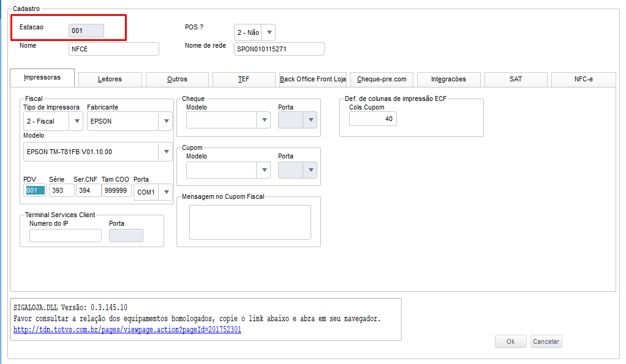This screenshot has height=364, width=626.
Task: Select the TEF tab
Action: (244, 80)
